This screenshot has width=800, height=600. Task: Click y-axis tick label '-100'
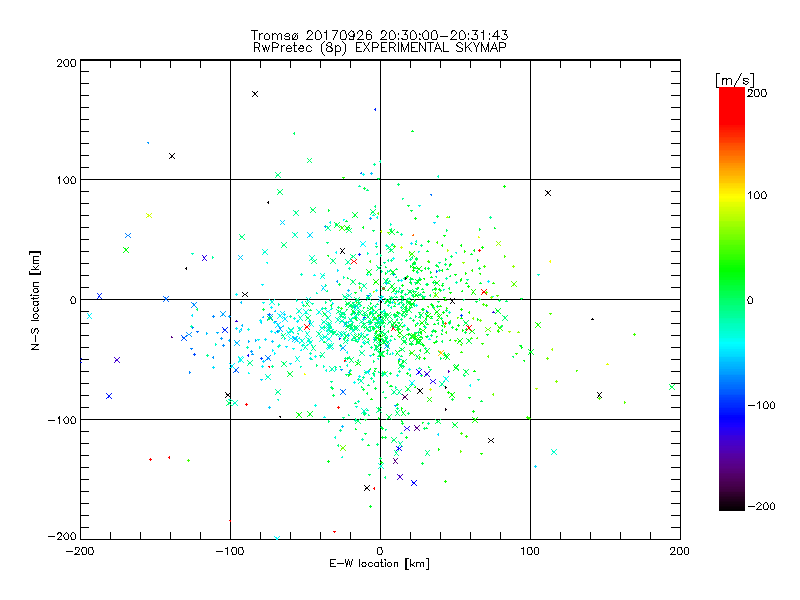click(x=62, y=420)
